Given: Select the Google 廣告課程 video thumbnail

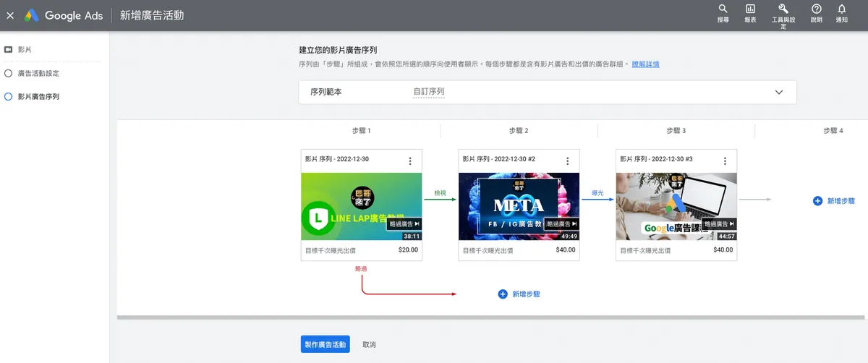Looking at the screenshot, I should (x=676, y=206).
